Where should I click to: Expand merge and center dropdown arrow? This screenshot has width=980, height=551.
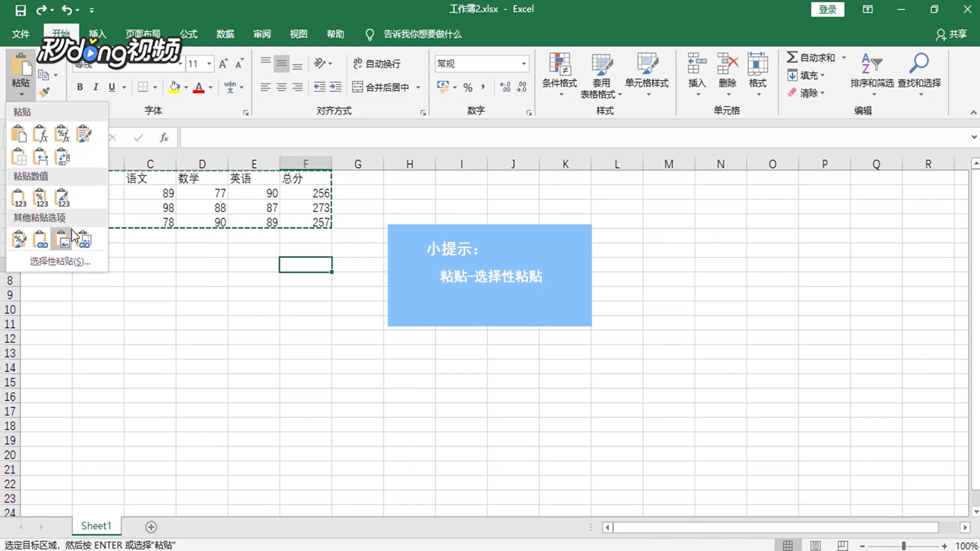tap(418, 87)
